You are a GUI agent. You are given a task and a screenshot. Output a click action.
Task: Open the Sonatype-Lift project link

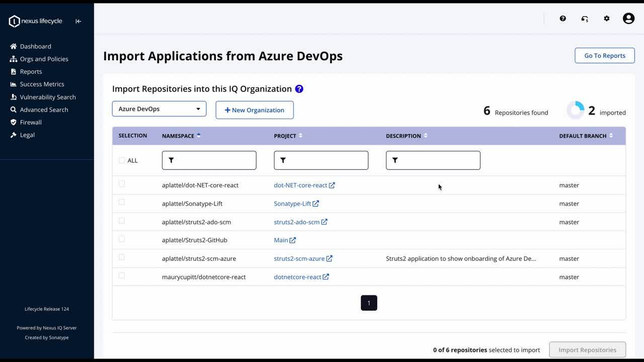click(x=296, y=204)
